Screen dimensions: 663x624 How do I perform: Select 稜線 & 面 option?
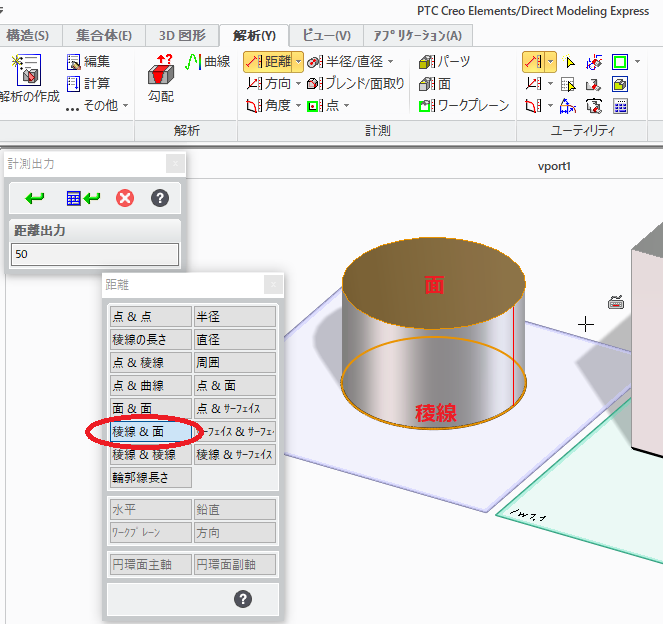pyautogui.click(x=151, y=432)
